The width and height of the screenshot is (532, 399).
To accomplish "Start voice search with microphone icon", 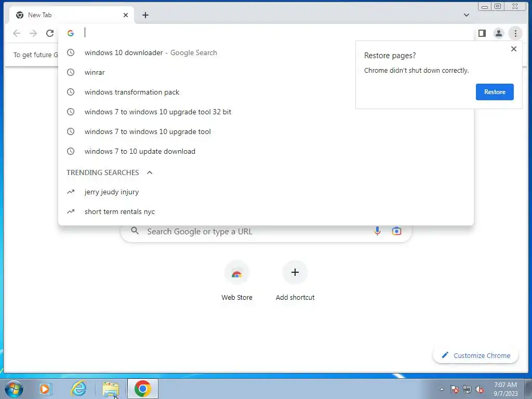I will pos(377,231).
